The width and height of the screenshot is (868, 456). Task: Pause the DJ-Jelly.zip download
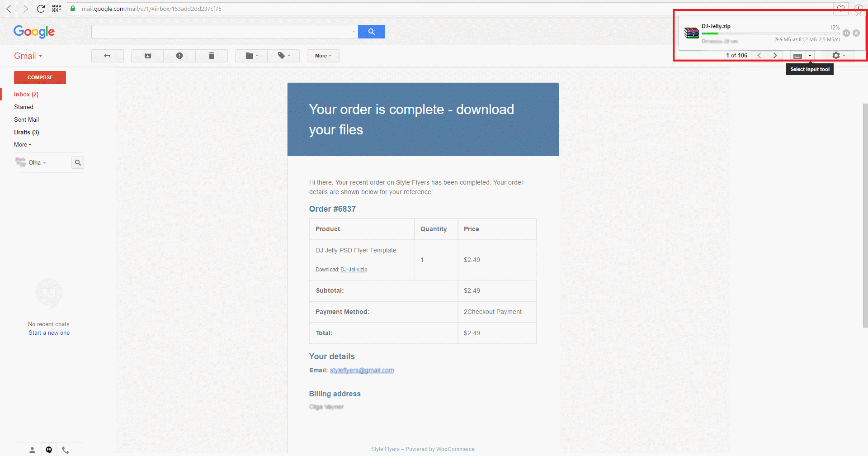coord(846,33)
